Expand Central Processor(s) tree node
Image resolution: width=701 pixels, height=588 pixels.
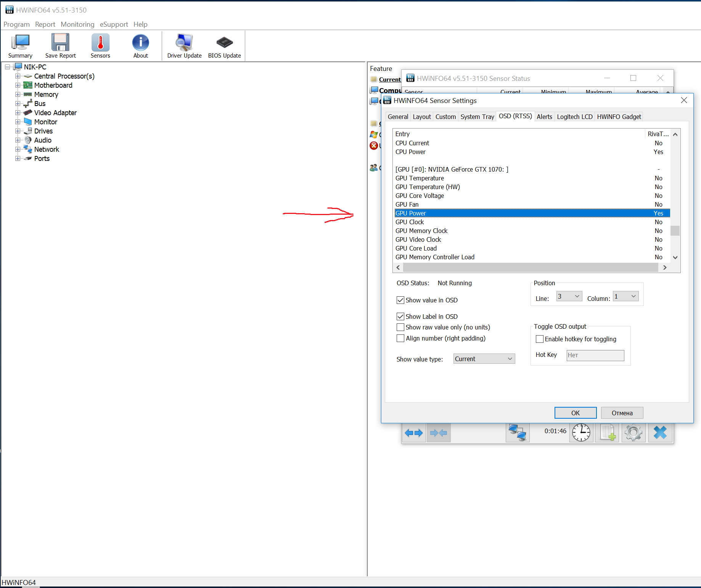point(18,76)
